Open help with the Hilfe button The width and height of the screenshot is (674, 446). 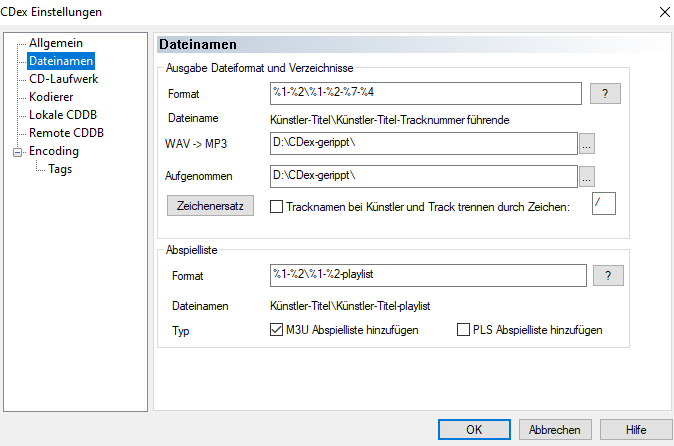pyautogui.click(x=635, y=429)
